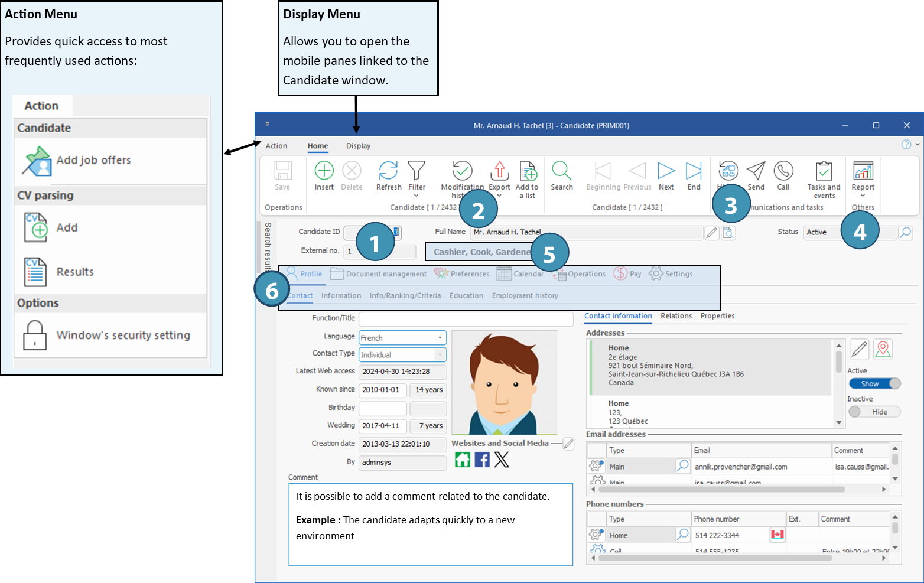
Task: Click the Refresh candidate icon
Action: click(388, 171)
